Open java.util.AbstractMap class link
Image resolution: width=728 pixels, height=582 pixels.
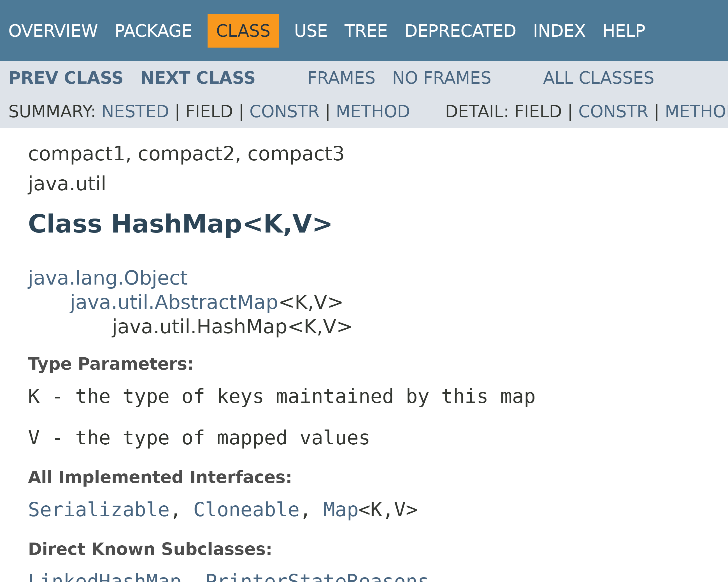pos(174,302)
